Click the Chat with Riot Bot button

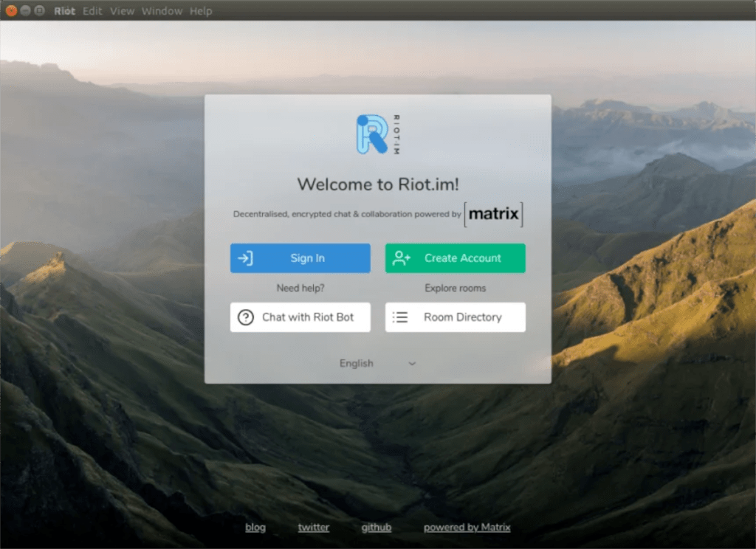point(300,317)
